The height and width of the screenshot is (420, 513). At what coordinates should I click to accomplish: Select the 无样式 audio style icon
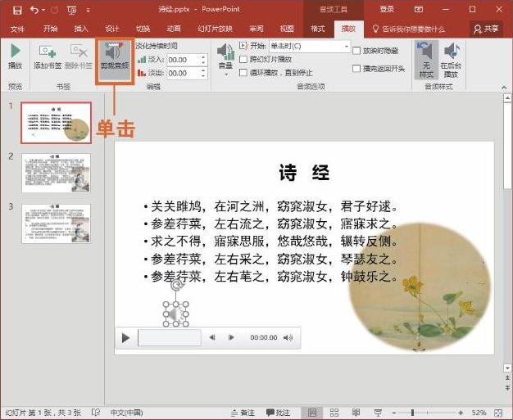(426, 60)
